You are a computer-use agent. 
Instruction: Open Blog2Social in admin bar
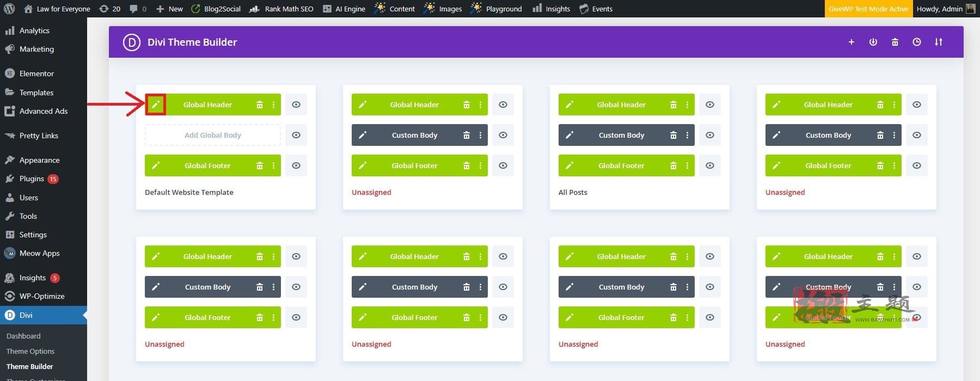pos(216,9)
